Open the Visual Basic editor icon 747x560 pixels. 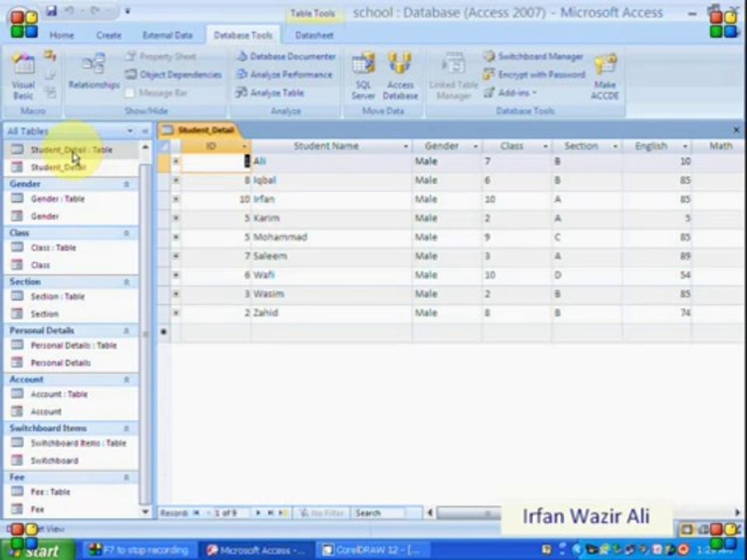point(23,76)
